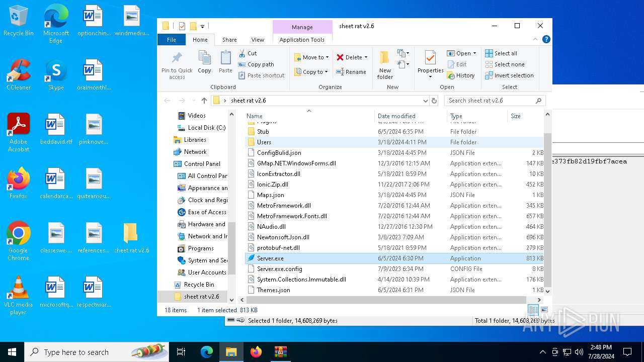Click the Properties icon in the quick access toolbar
The height and width of the screenshot is (362, 644).
[x=182, y=26]
